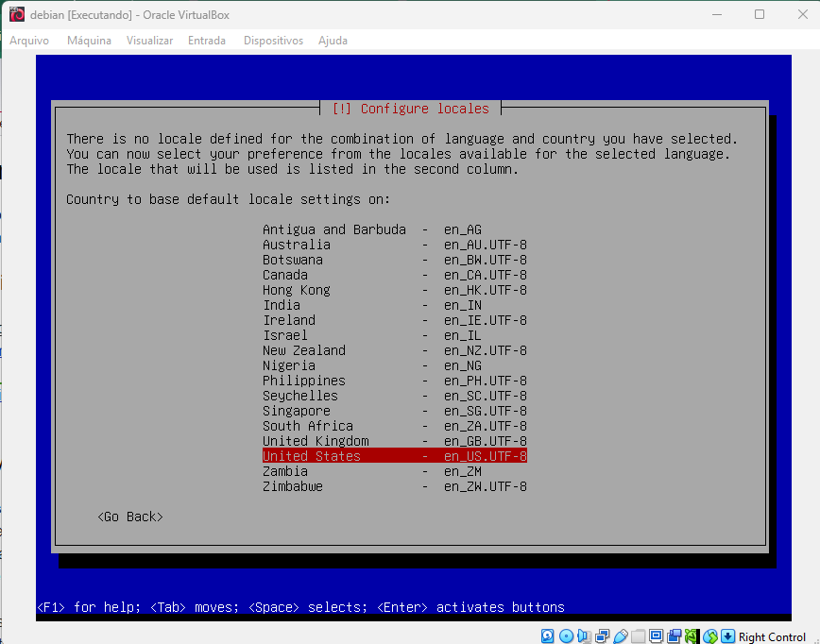Open the Visualizar menu
This screenshot has height=644, width=820.
(x=149, y=41)
